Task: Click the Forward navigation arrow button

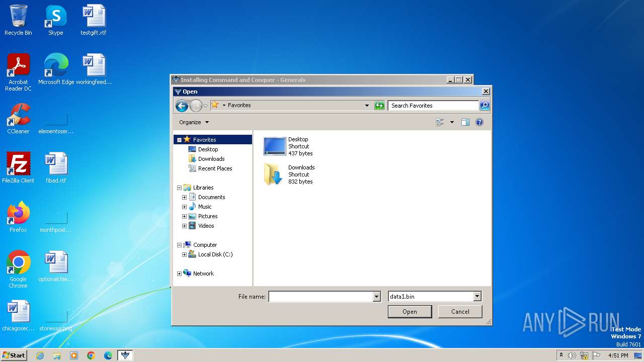Action: click(196, 106)
